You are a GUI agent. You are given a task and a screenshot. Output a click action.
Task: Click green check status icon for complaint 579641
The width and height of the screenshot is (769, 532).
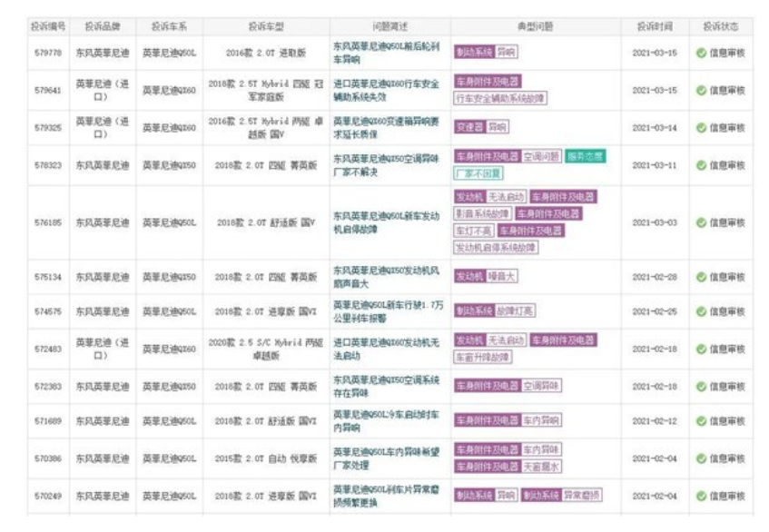coord(701,90)
